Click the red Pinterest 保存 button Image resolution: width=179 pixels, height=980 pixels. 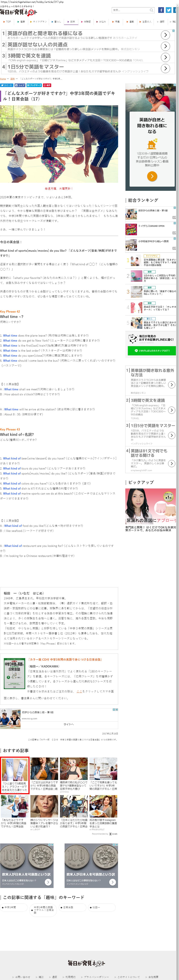pos(47,85)
